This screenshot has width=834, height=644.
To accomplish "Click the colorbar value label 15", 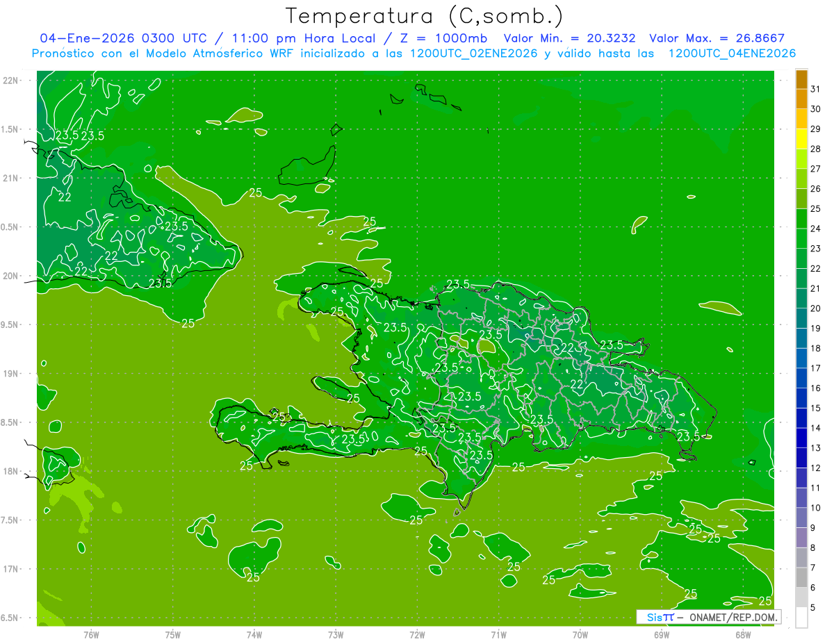I will (816, 408).
